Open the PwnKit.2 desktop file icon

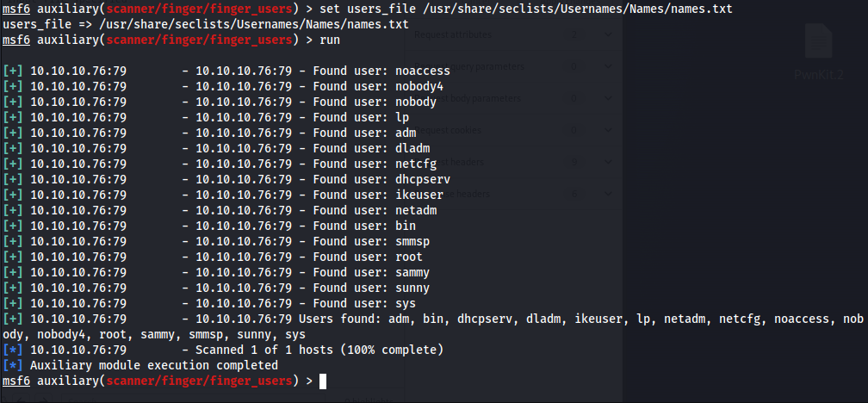coord(818,47)
